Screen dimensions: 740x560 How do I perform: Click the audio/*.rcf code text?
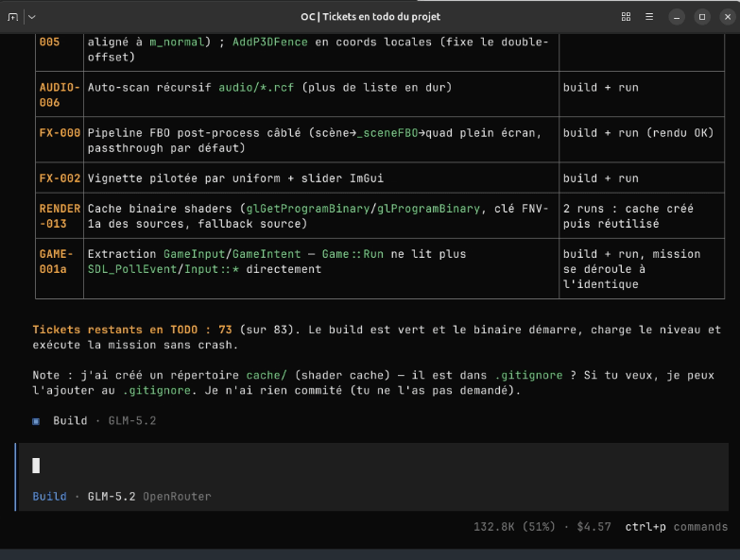tap(256, 88)
